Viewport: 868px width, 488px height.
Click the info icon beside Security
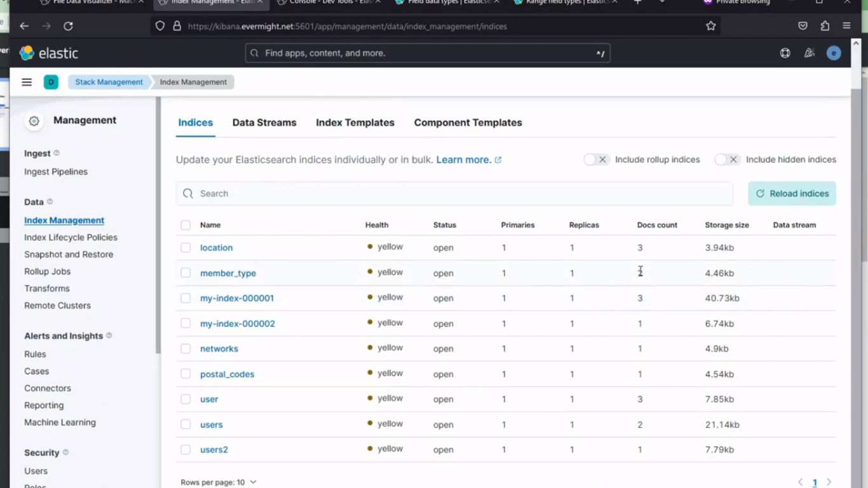[x=65, y=452]
